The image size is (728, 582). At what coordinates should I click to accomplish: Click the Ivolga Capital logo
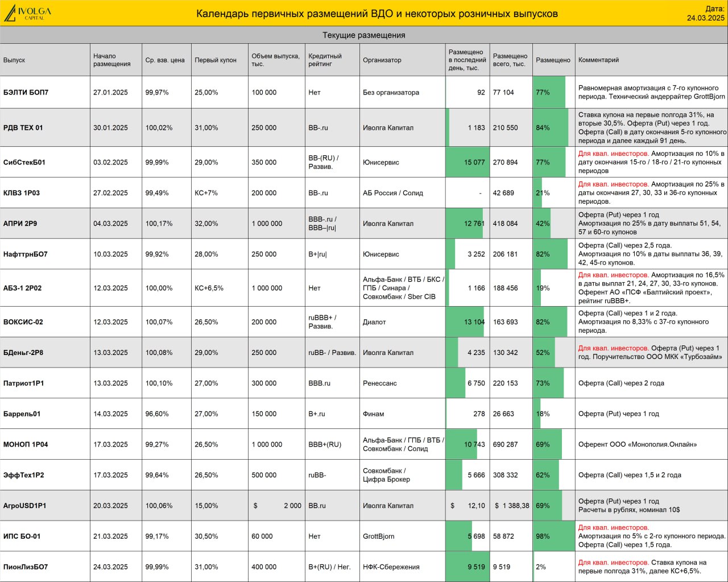pos(27,13)
